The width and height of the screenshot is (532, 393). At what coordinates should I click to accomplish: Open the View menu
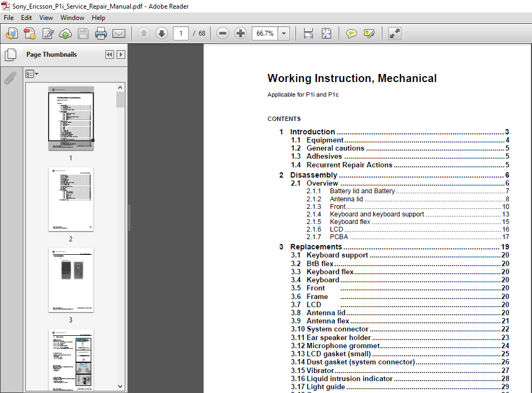pos(46,18)
